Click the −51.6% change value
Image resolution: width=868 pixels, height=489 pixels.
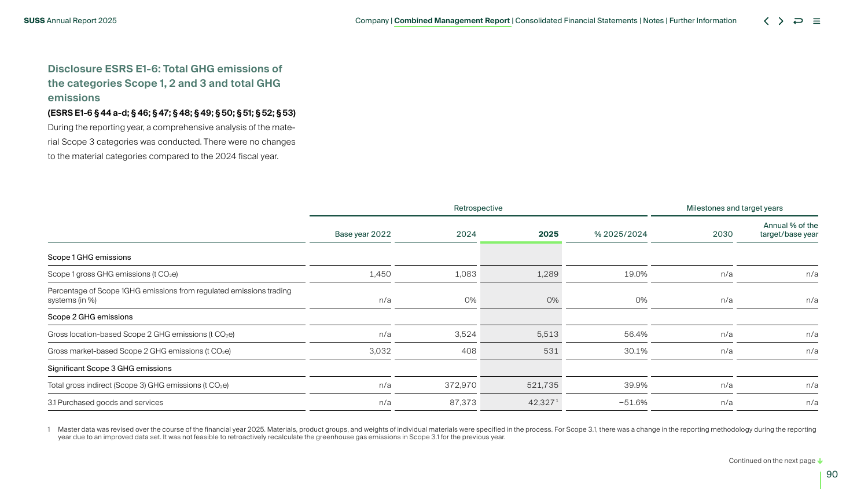[633, 403]
